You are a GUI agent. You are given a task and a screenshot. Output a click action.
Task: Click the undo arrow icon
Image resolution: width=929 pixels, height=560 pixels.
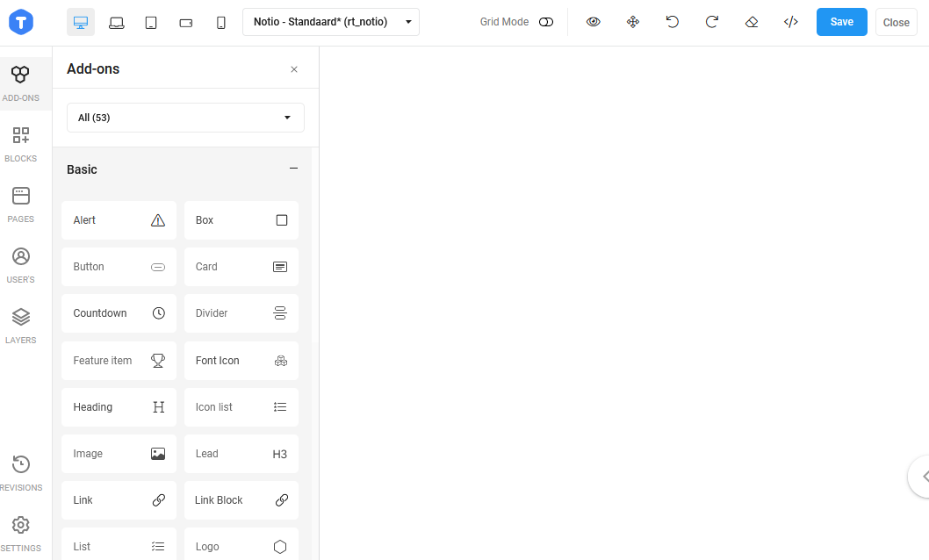coord(673,22)
